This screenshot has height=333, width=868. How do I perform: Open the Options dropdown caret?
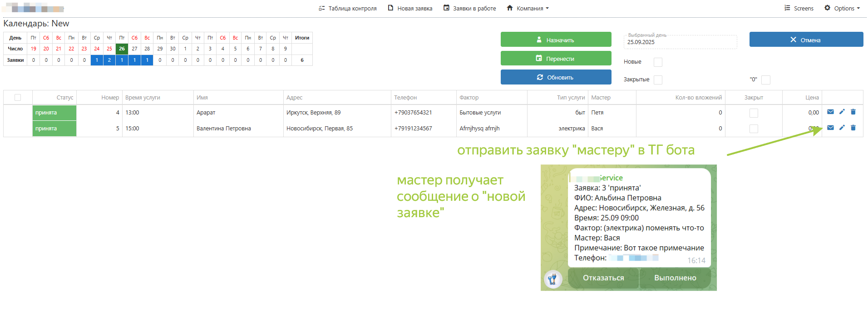pyautogui.click(x=858, y=8)
